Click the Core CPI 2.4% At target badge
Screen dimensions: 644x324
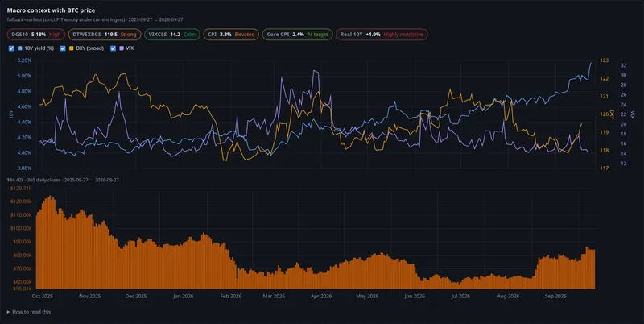pos(297,35)
